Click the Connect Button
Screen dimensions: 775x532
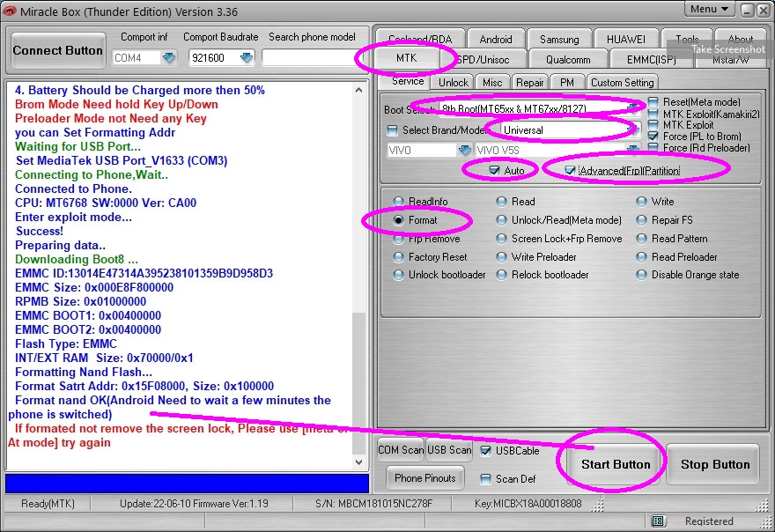[58, 50]
